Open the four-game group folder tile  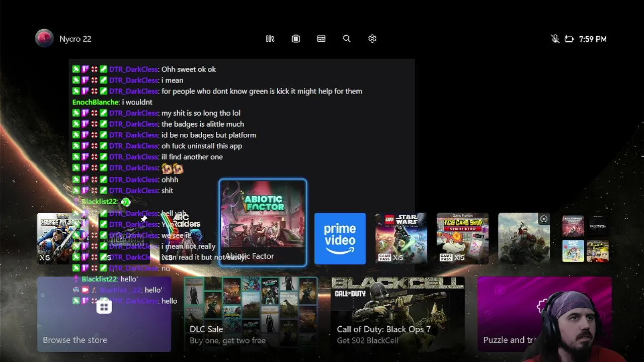pos(585,238)
